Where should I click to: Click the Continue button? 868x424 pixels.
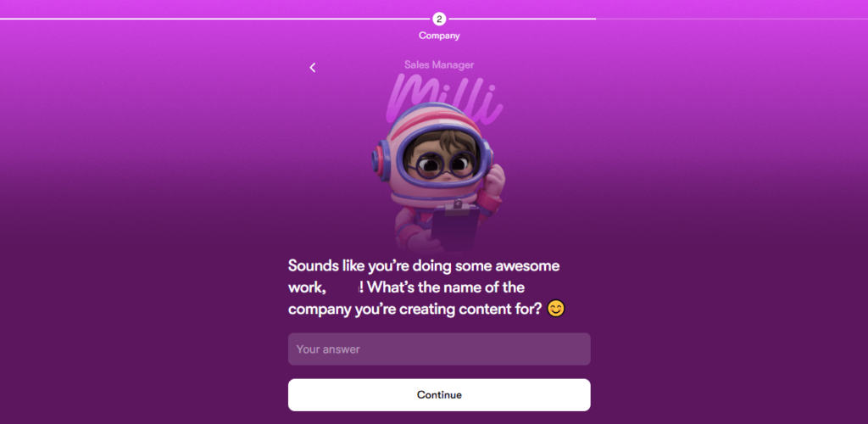click(439, 395)
